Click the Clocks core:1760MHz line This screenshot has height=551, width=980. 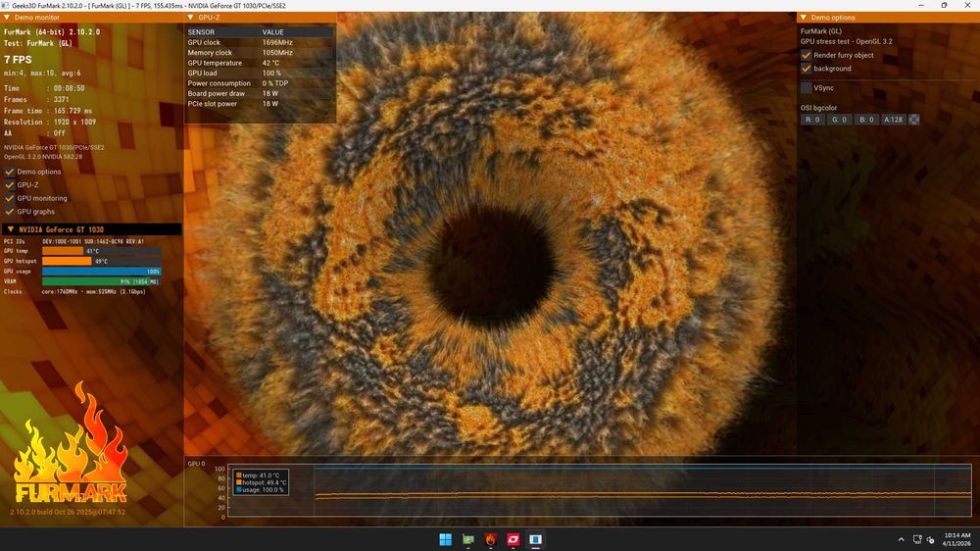point(74,291)
